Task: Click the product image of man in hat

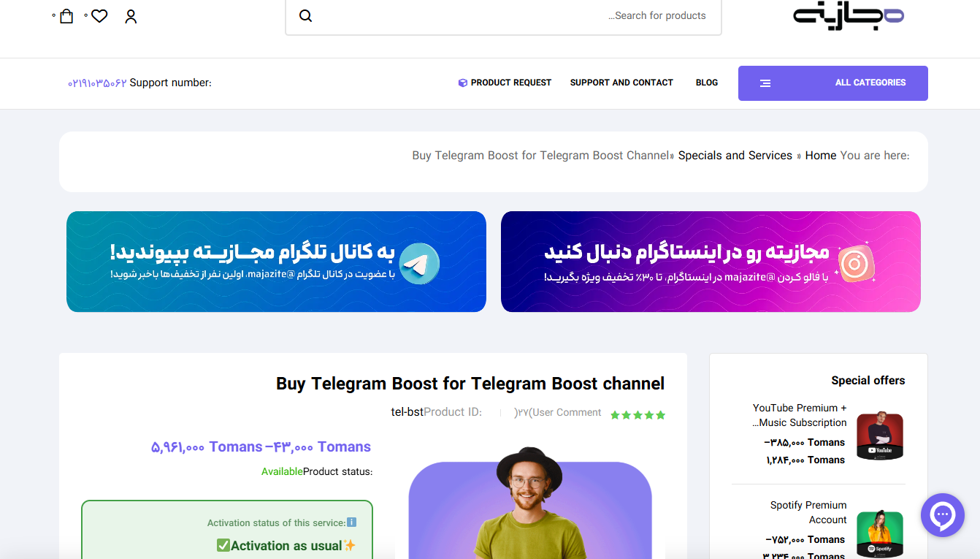Action: [530, 504]
